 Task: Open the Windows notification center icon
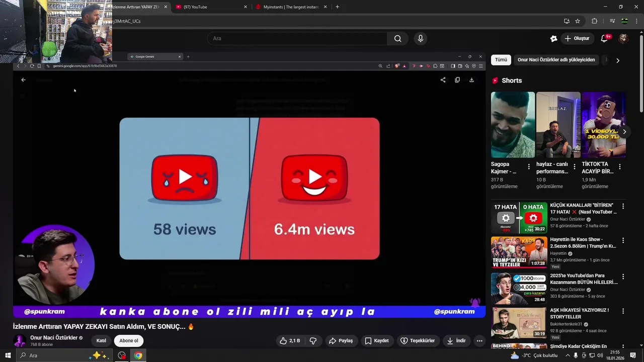tap(633, 355)
